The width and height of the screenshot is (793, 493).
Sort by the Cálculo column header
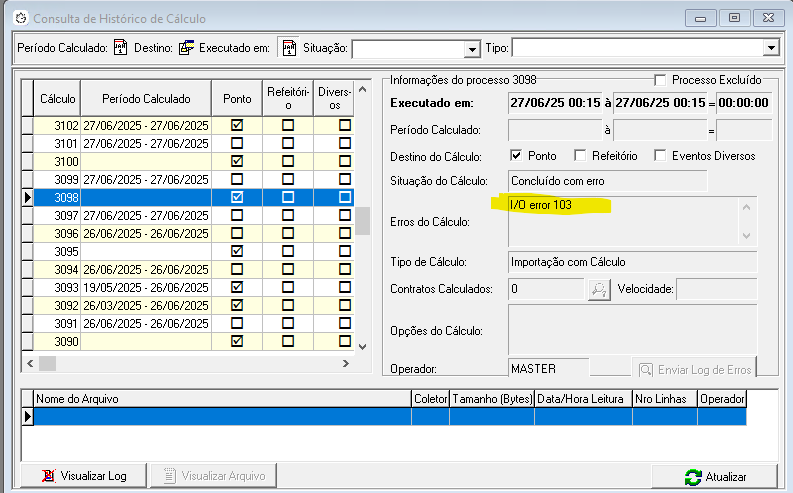tap(57, 99)
